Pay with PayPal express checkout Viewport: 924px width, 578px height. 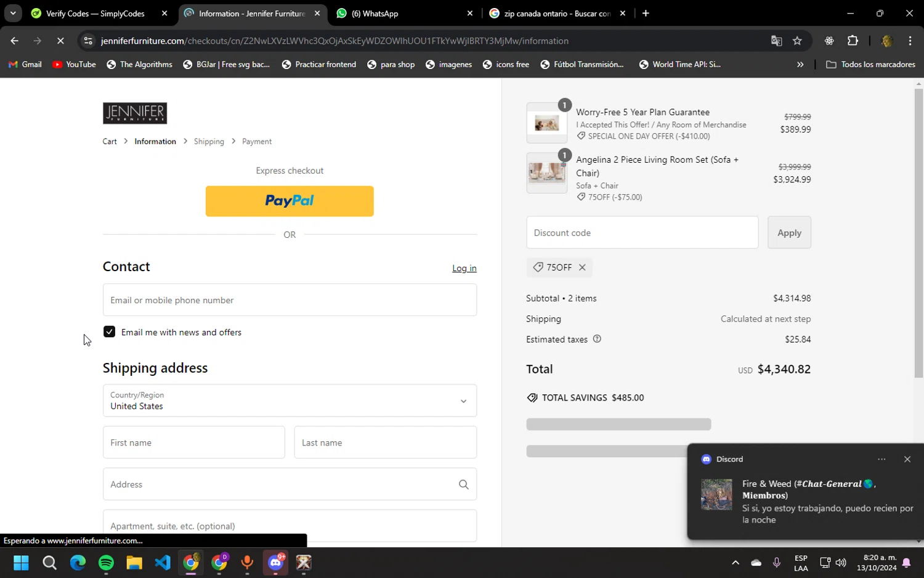(290, 201)
